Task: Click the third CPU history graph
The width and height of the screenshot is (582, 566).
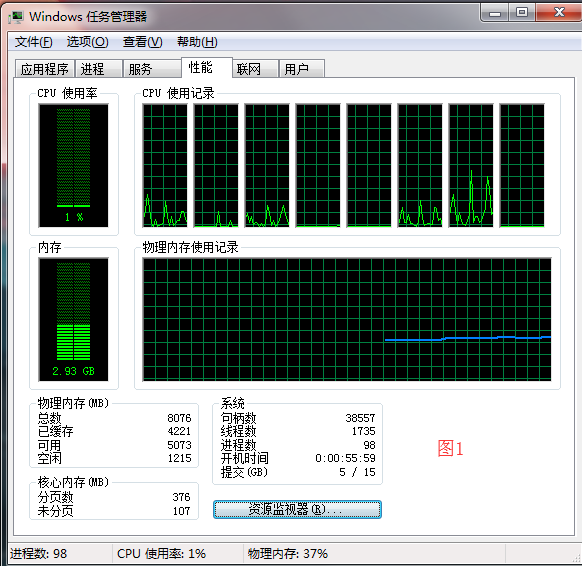Action: tap(267, 166)
